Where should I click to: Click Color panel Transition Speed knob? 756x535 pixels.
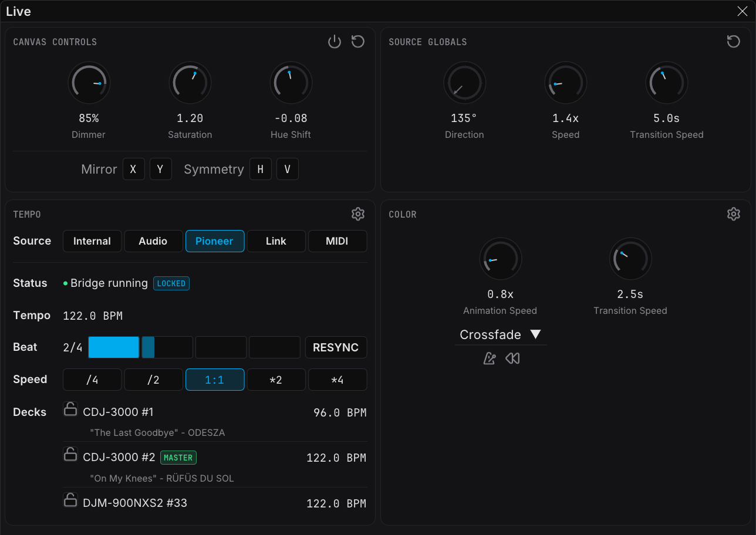tap(630, 259)
